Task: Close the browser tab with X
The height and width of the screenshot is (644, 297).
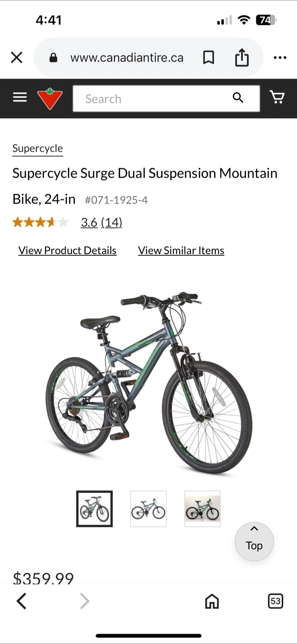Action: (x=17, y=57)
